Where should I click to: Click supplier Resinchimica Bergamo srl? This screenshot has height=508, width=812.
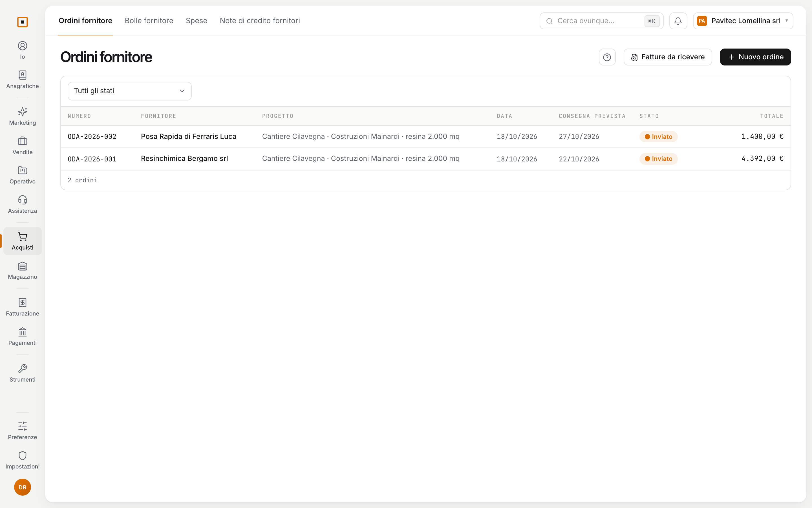184,159
